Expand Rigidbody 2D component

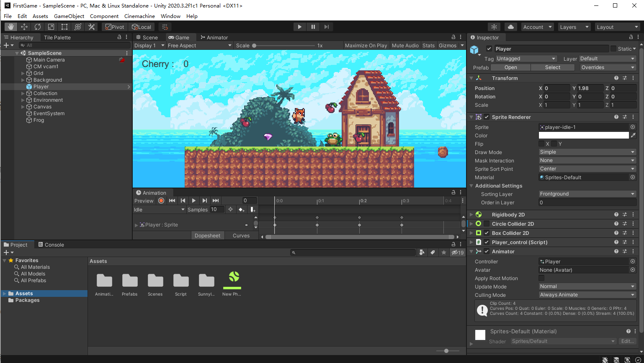pyautogui.click(x=471, y=214)
